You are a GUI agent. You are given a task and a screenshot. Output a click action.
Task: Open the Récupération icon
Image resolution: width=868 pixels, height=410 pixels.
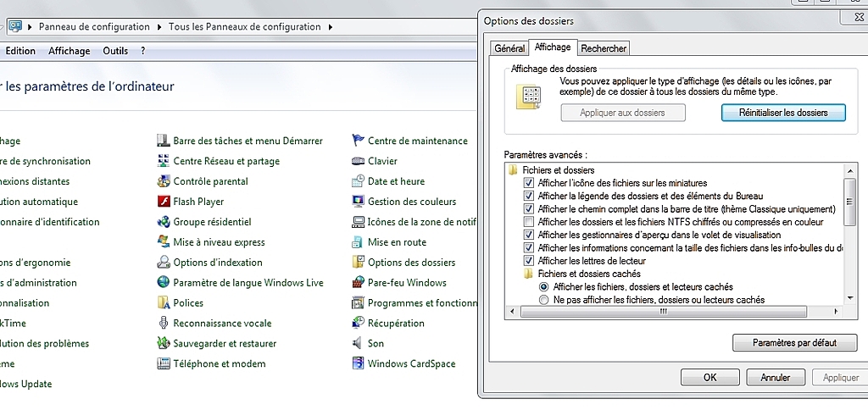359,323
